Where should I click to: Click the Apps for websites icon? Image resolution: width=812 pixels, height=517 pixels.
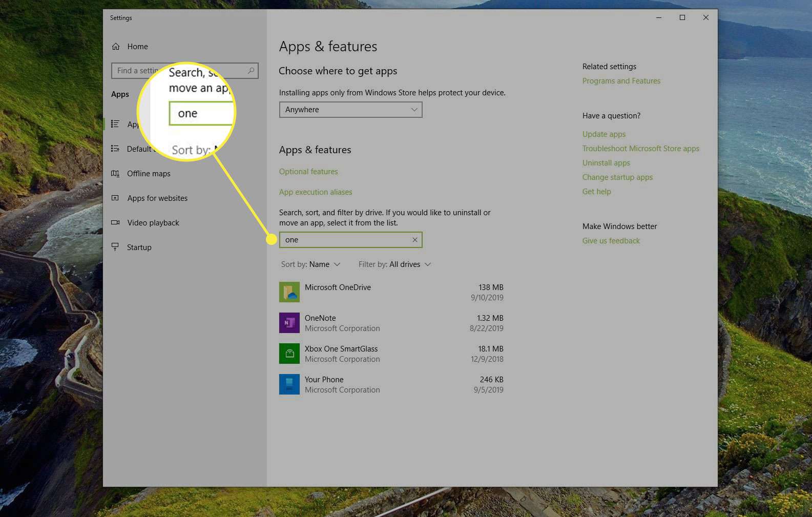(115, 198)
